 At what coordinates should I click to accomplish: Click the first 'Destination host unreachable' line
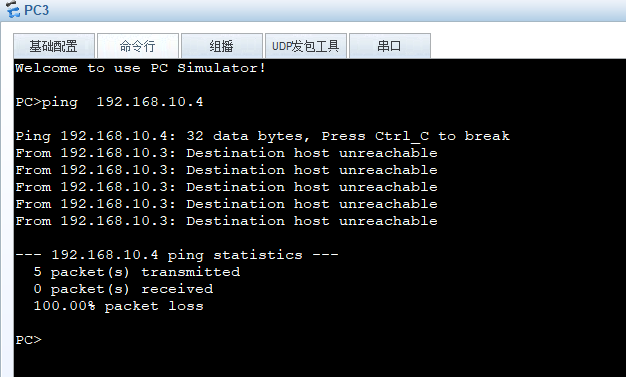tap(226, 153)
